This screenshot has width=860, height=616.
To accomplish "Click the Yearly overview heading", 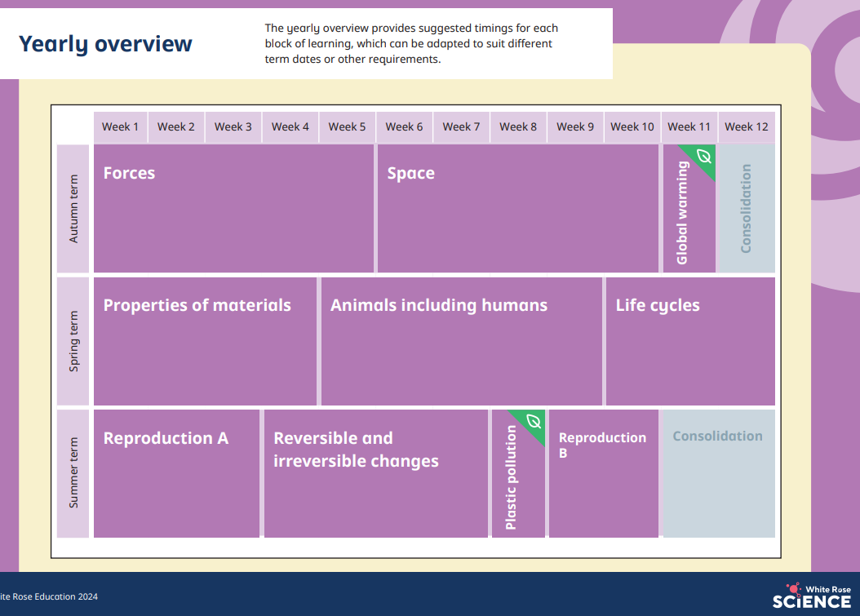I will coord(106,44).
